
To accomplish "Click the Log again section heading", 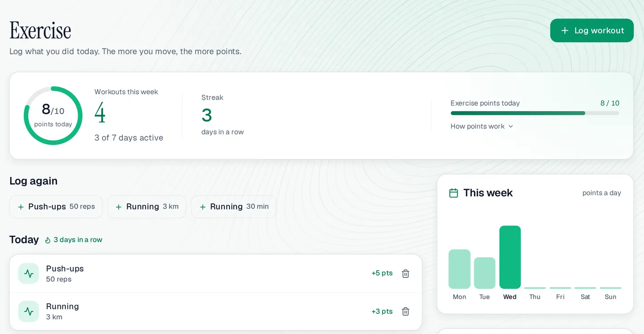I will click(33, 181).
